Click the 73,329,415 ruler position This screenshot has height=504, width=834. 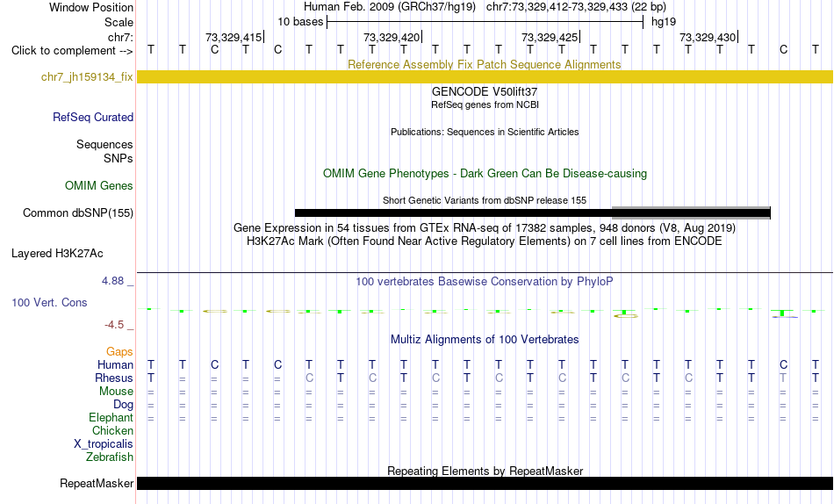pyautogui.click(x=234, y=37)
